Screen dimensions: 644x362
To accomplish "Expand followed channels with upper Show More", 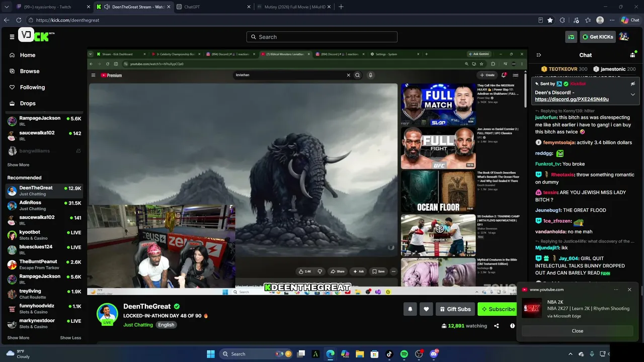I will 18,165.
